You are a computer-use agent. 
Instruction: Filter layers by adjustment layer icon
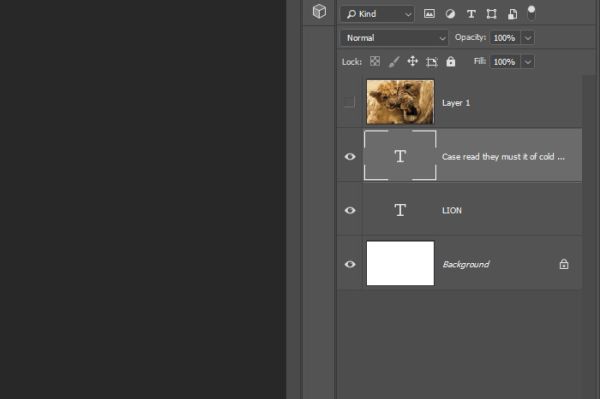pos(450,14)
